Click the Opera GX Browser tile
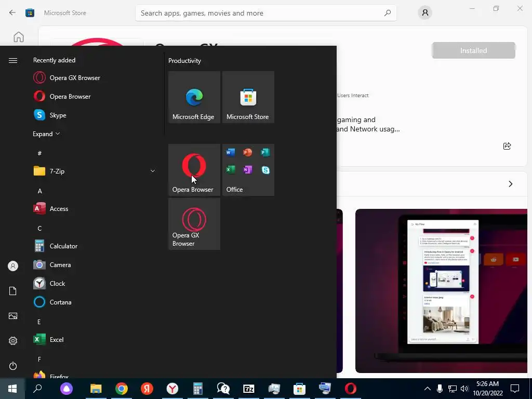The height and width of the screenshot is (399, 532). tap(194, 224)
